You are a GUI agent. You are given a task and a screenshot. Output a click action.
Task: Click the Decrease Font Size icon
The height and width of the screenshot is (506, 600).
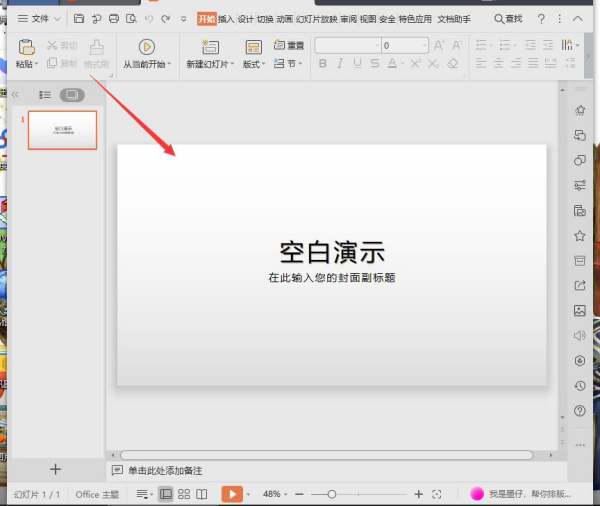[x=457, y=46]
